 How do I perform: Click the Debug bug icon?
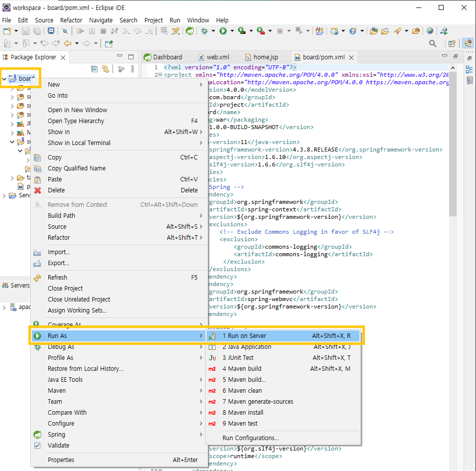205,31
